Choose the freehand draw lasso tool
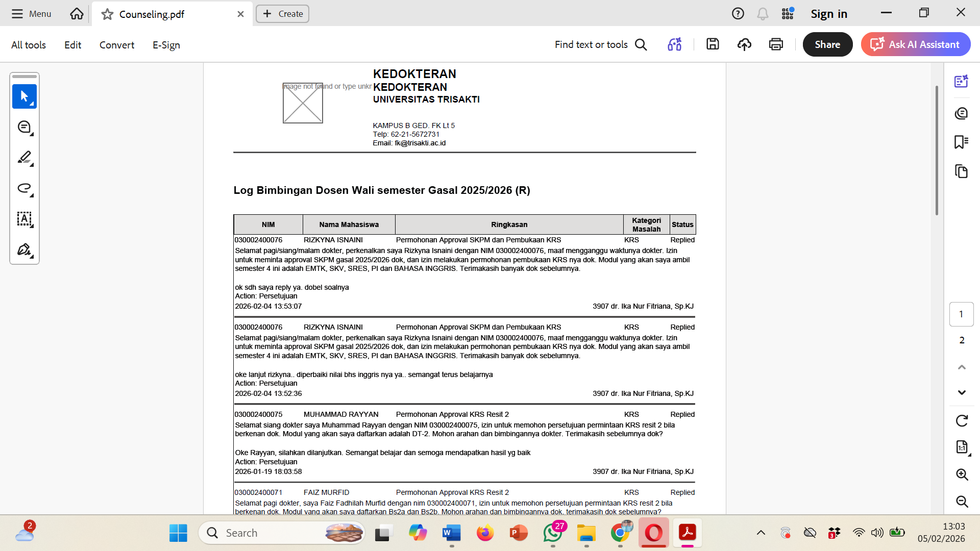 [x=24, y=188]
